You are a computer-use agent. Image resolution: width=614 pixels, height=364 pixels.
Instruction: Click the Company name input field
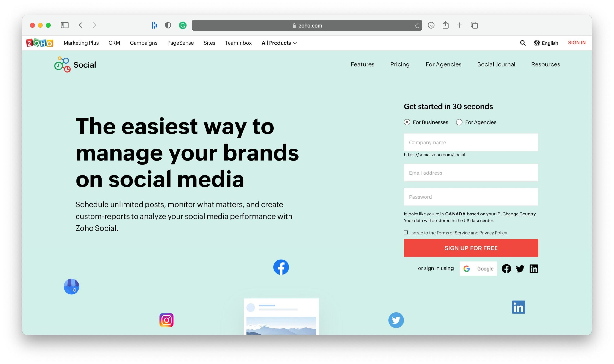(x=471, y=142)
